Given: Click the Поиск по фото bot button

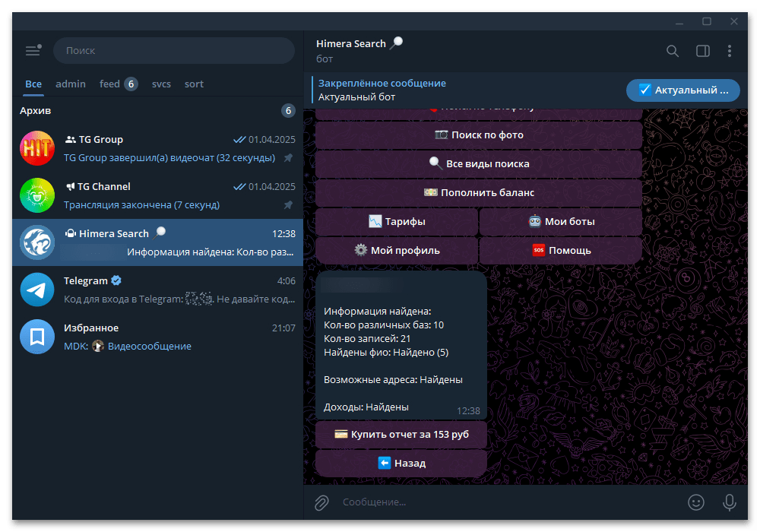Looking at the screenshot, I should 479,135.
